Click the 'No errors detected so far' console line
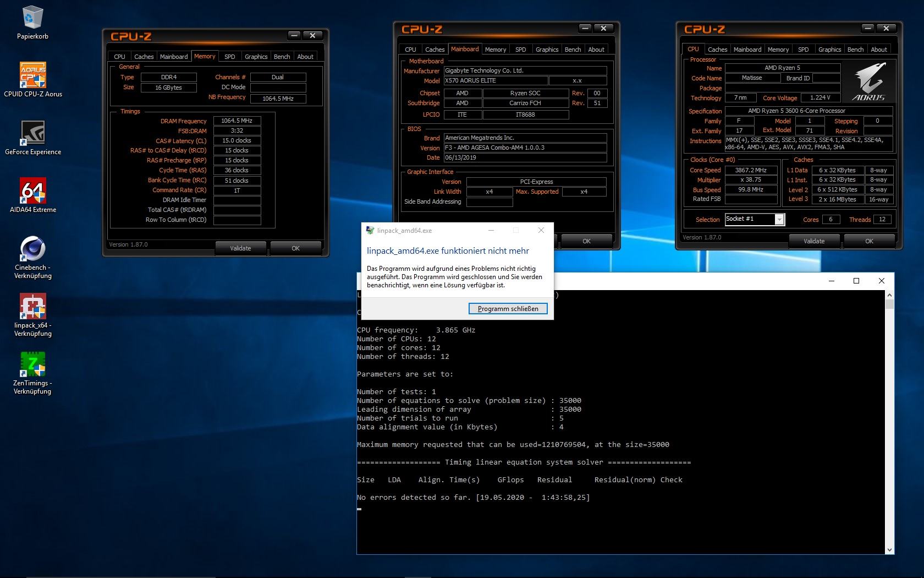Viewport: 924px width, 578px height. click(473, 498)
